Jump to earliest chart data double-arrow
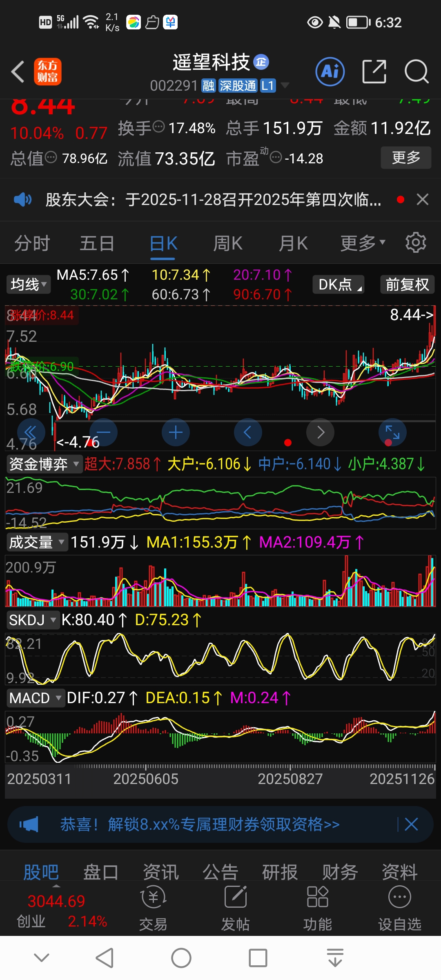The width and height of the screenshot is (441, 980). (x=31, y=432)
